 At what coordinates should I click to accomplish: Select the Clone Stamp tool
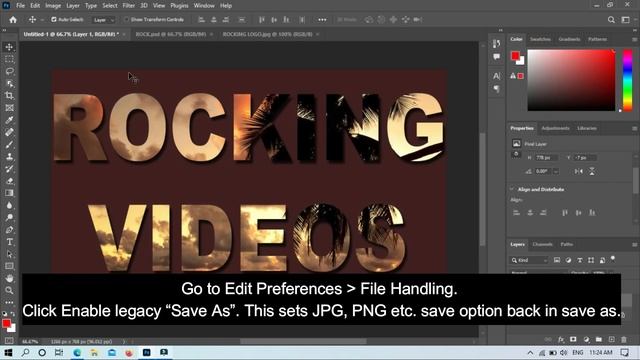(9, 157)
